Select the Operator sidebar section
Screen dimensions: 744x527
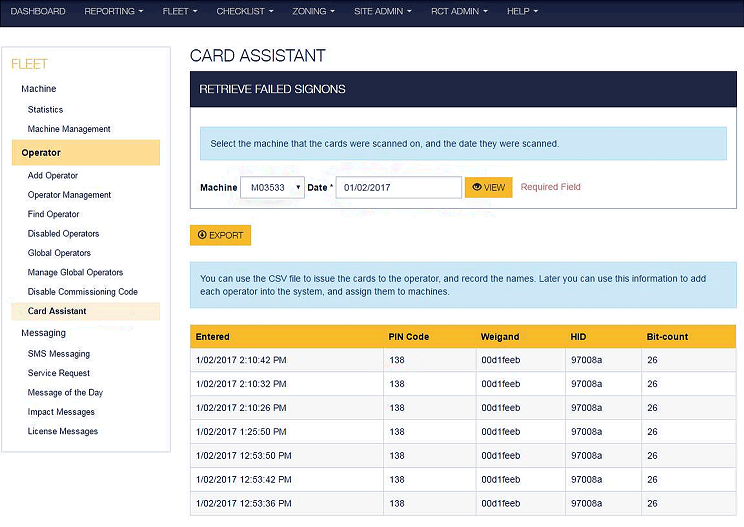pyautogui.click(x=86, y=153)
